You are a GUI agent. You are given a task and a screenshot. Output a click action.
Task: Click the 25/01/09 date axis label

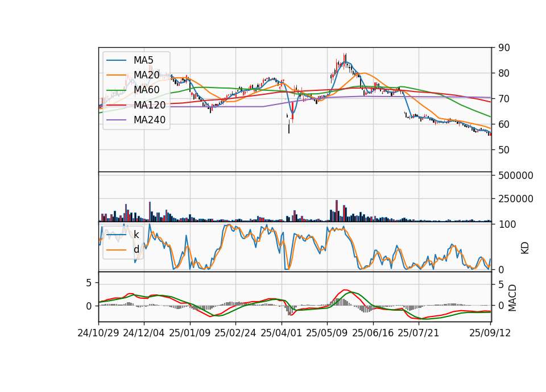coord(190,333)
